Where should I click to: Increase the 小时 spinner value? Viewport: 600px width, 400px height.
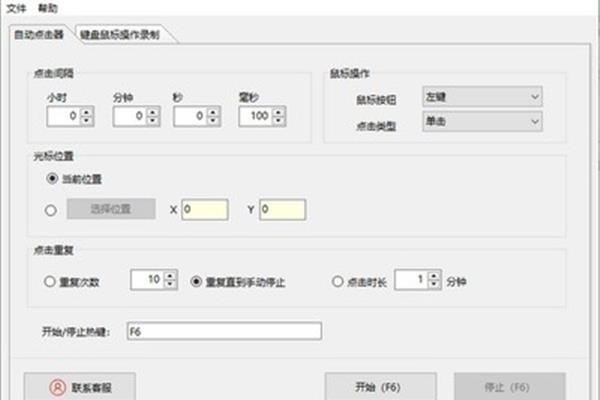[87, 112]
